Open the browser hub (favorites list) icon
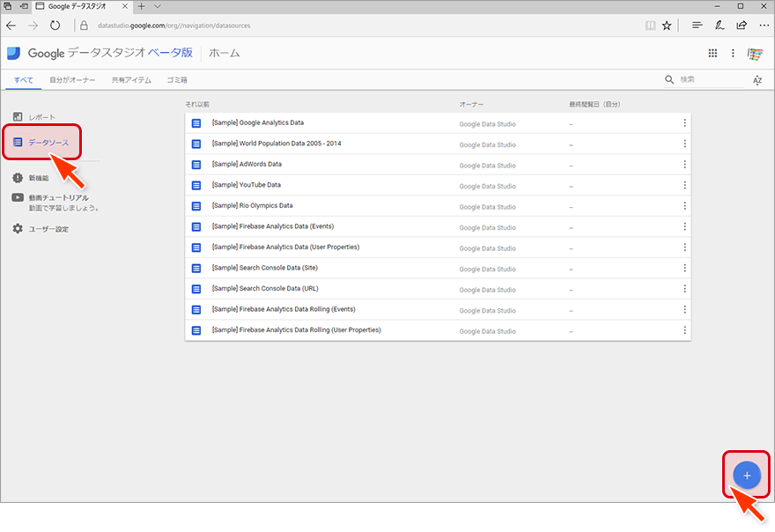This screenshot has height=532, width=775. pos(697,26)
